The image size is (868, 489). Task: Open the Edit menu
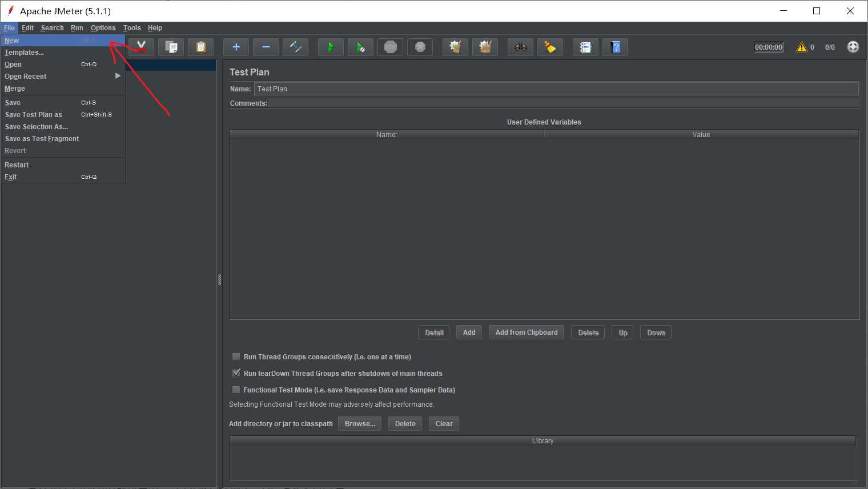27,28
